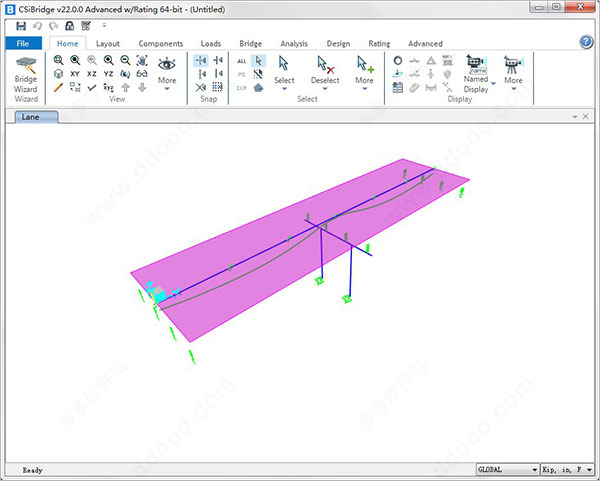
Task: Click the Redo arrow icon
Action: coord(53,26)
